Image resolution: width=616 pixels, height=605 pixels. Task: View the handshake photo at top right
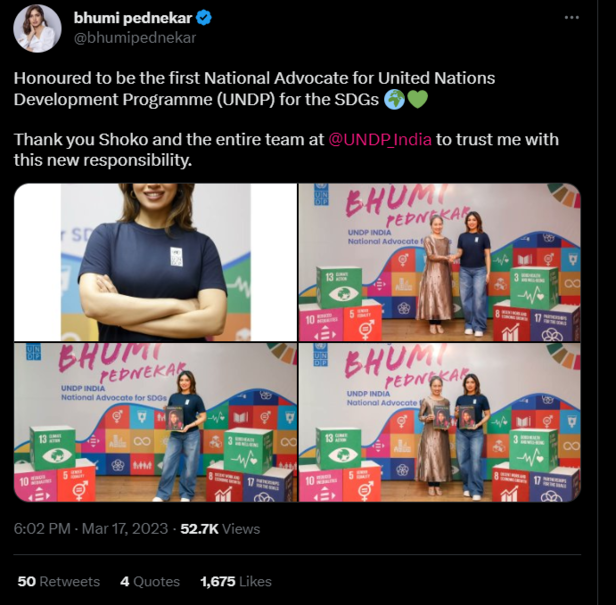click(439, 262)
